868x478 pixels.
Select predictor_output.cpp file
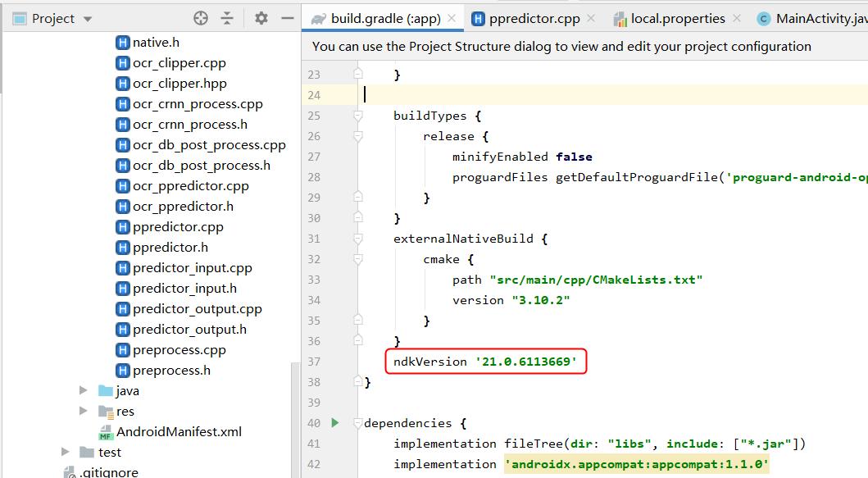click(197, 309)
